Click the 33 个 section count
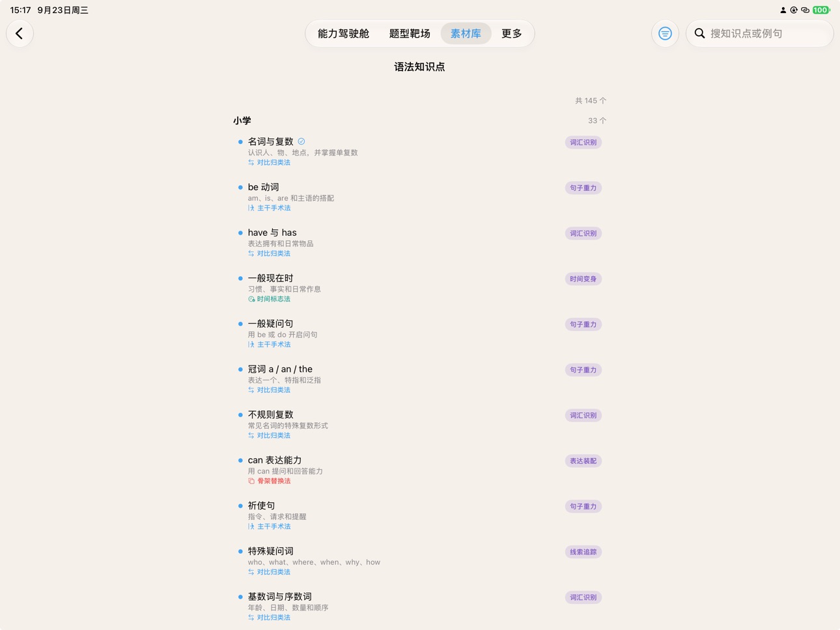Viewport: 840px width, 630px height. click(597, 121)
